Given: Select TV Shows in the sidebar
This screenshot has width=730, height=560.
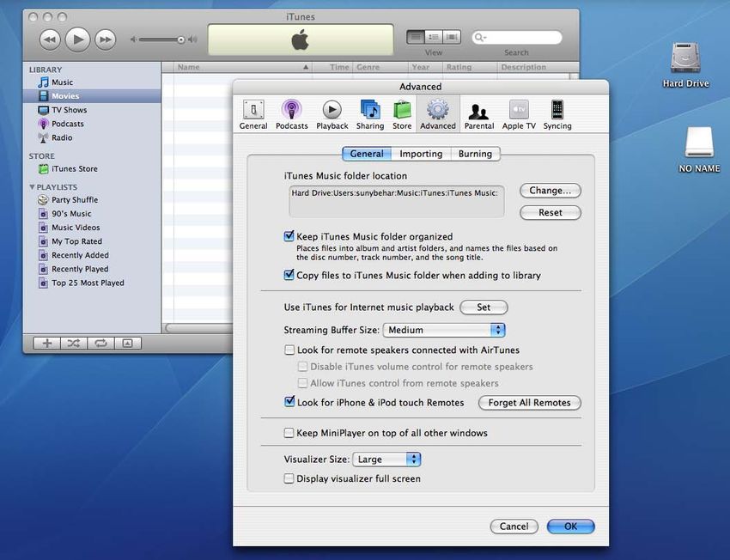Looking at the screenshot, I should (x=70, y=110).
